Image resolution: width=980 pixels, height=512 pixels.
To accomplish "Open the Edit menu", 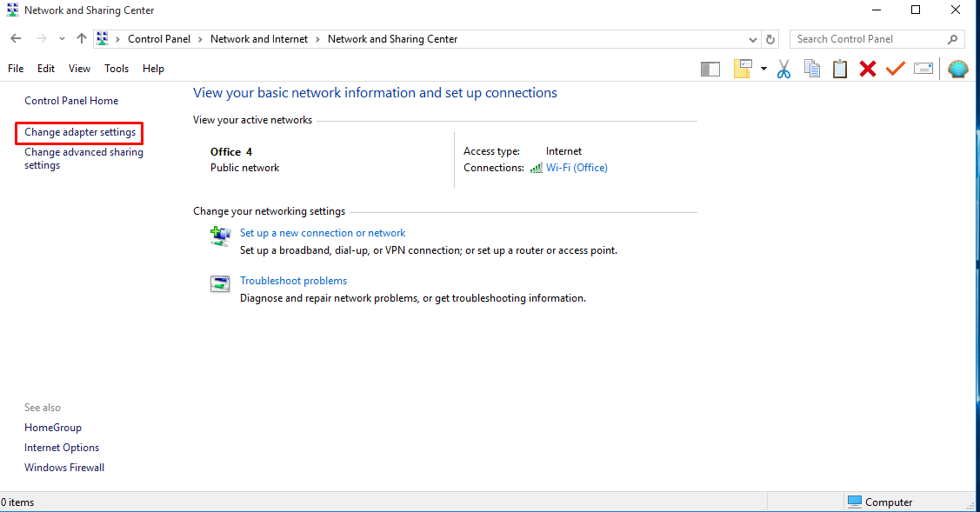I will 45,69.
